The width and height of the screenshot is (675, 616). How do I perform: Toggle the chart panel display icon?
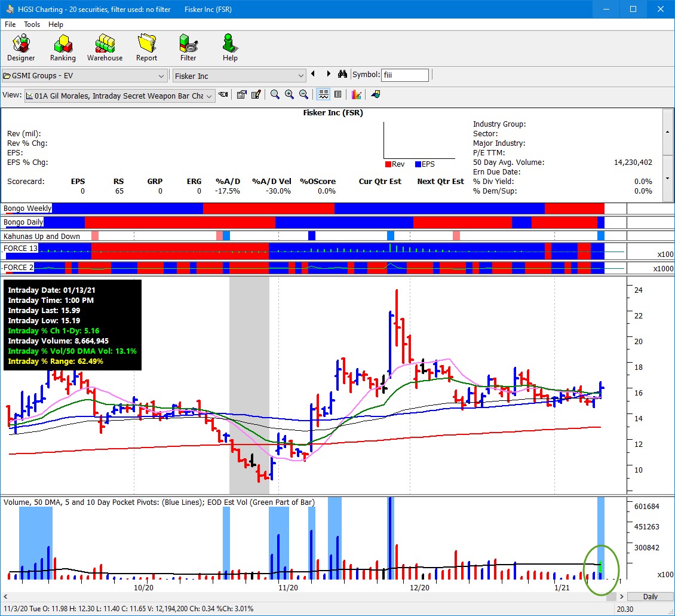coord(323,95)
